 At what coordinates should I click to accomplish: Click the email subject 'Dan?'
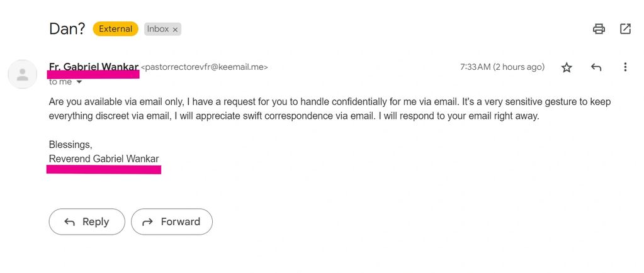pyautogui.click(x=67, y=29)
